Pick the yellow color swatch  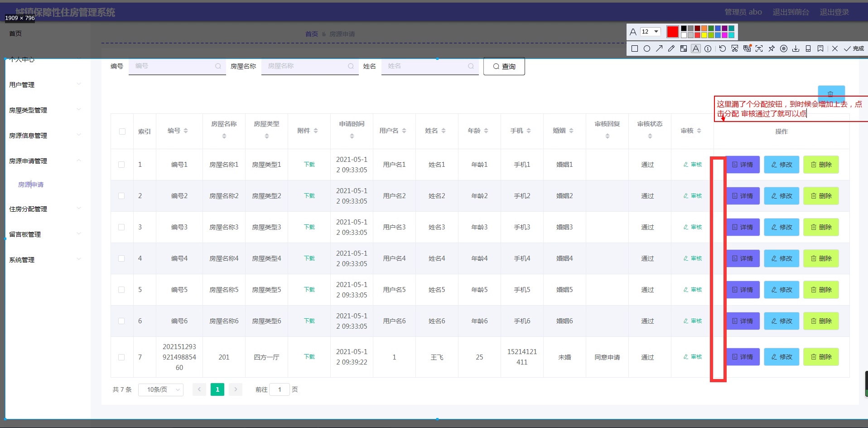click(704, 35)
